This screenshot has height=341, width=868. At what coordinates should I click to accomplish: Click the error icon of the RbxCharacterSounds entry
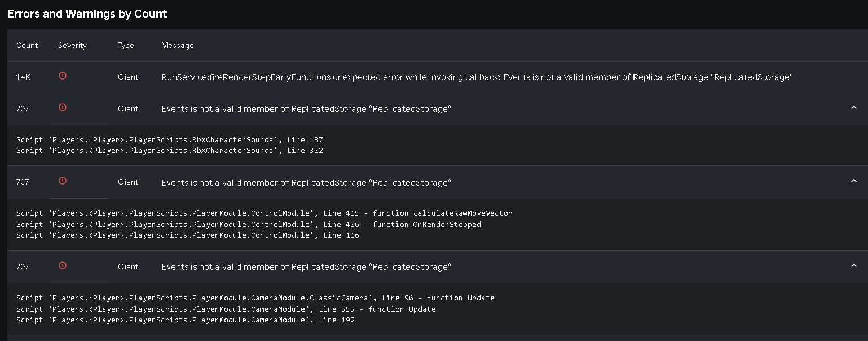63,107
